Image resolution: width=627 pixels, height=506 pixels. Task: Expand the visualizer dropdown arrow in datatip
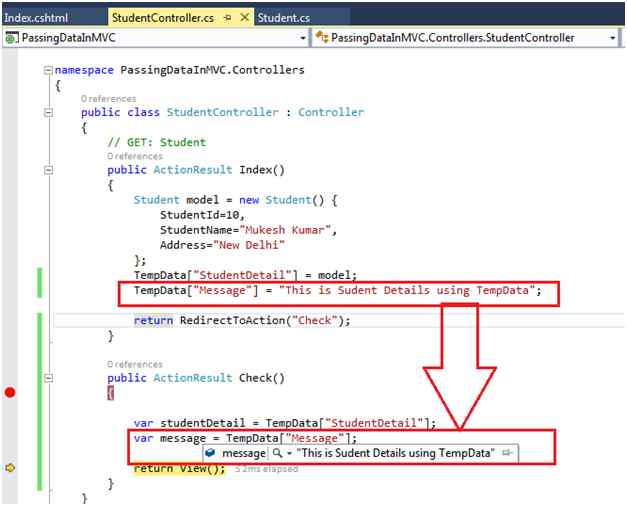click(x=290, y=454)
